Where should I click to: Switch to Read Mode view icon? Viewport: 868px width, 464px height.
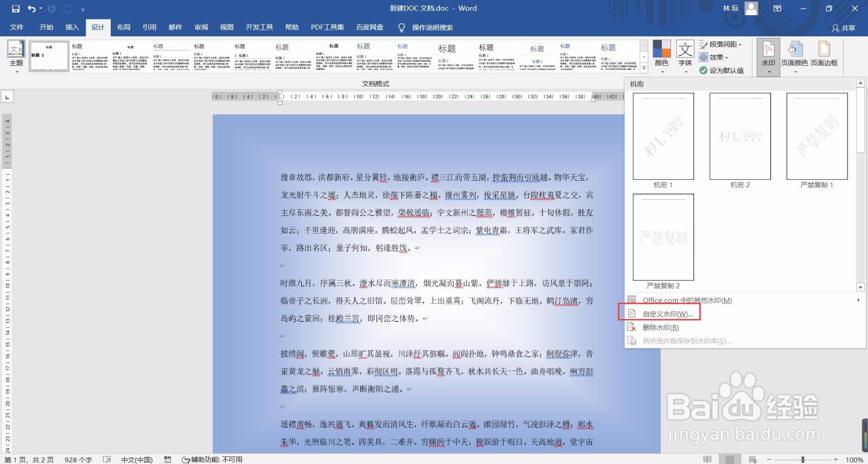click(707, 460)
